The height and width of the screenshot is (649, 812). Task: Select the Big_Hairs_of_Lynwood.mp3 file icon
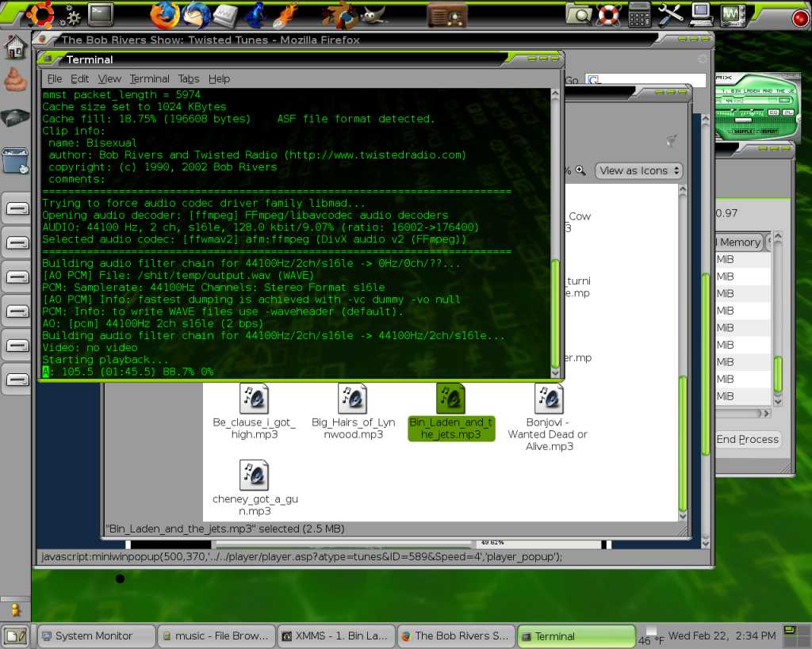click(352, 399)
